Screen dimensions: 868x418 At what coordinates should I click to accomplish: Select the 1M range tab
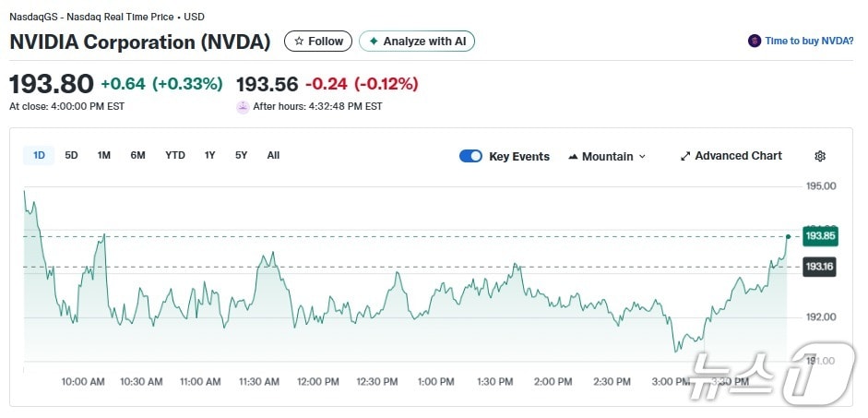coord(104,155)
